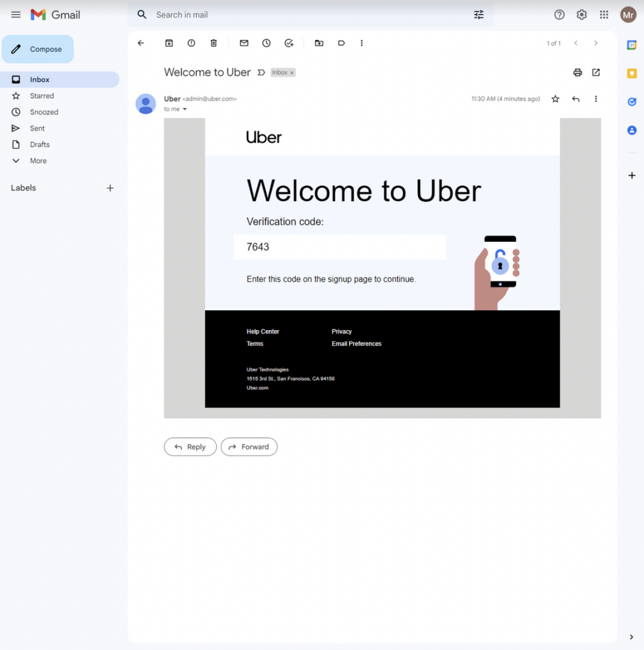Open Settings gear icon
The width and height of the screenshot is (644, 650).
(581, 15)
